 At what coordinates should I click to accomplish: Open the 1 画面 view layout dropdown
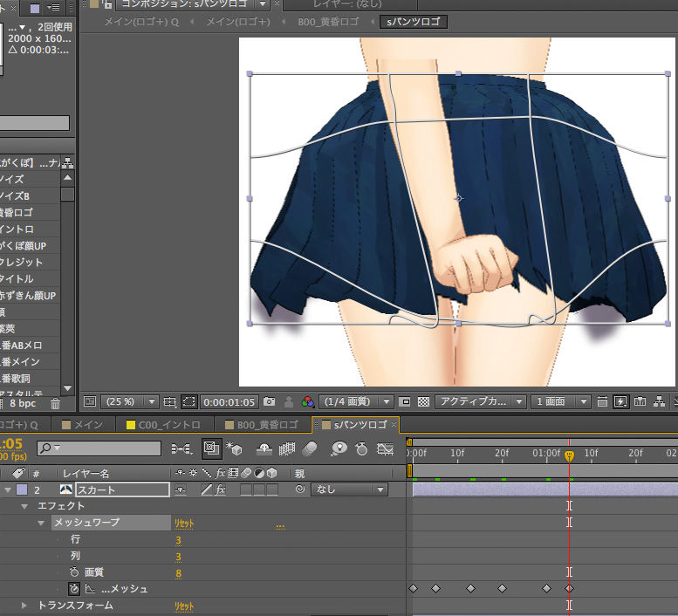560,401
